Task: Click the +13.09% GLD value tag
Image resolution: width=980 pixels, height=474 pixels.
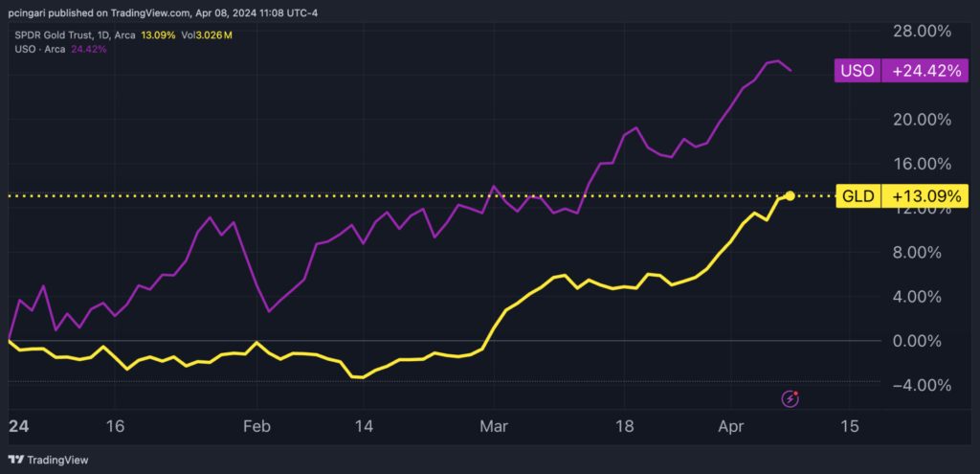Action: click(x=925, y=196)
